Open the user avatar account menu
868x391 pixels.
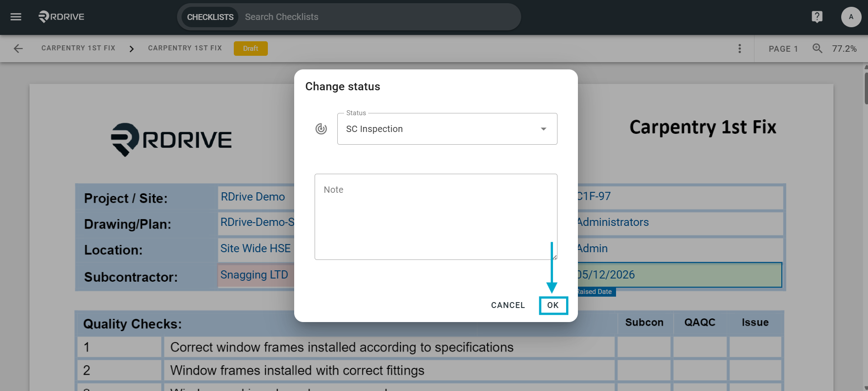point(851,17)
